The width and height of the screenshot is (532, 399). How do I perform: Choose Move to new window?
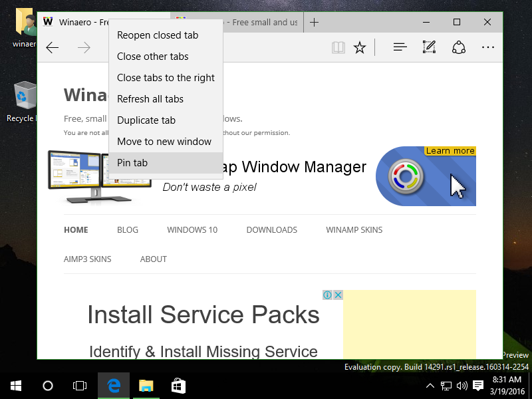(164, 142)
